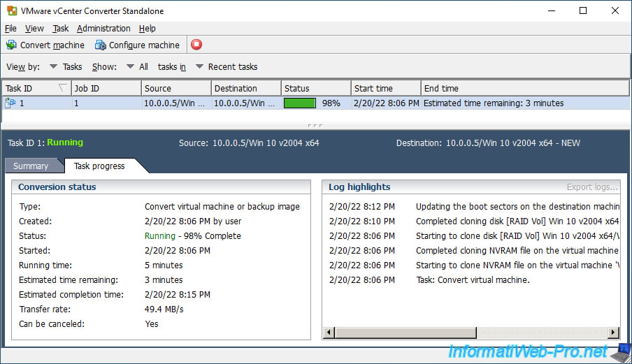Screen dimensions: 632x364
Task: Click the log scrollbar left arrow
Action: click(x=329, y=333)
